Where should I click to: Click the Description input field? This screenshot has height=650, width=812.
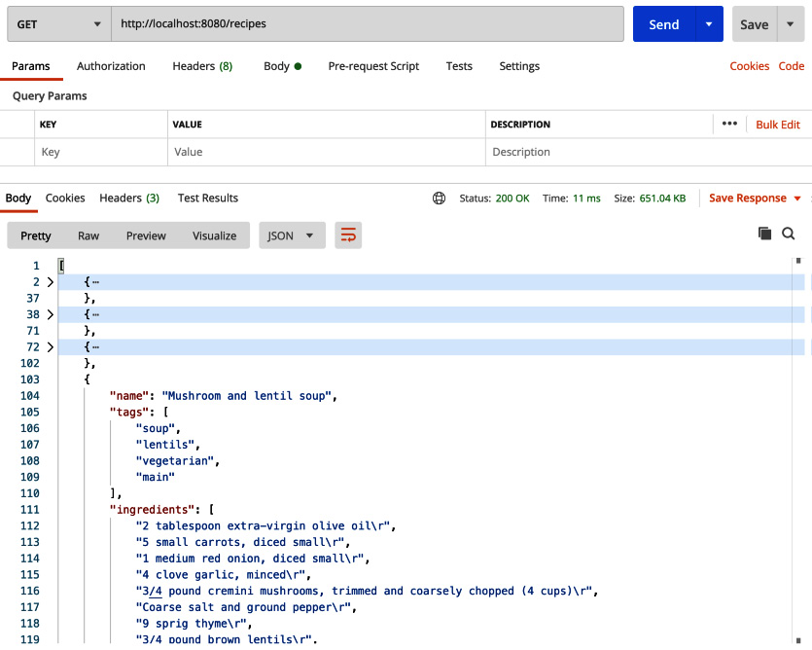648,152
